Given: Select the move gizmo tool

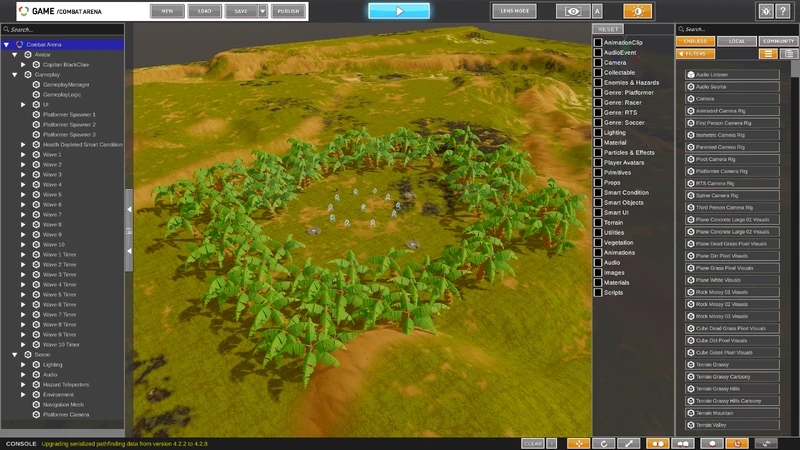Looking at the screenshot, I should pyautogui.click(x=579, y=443).
